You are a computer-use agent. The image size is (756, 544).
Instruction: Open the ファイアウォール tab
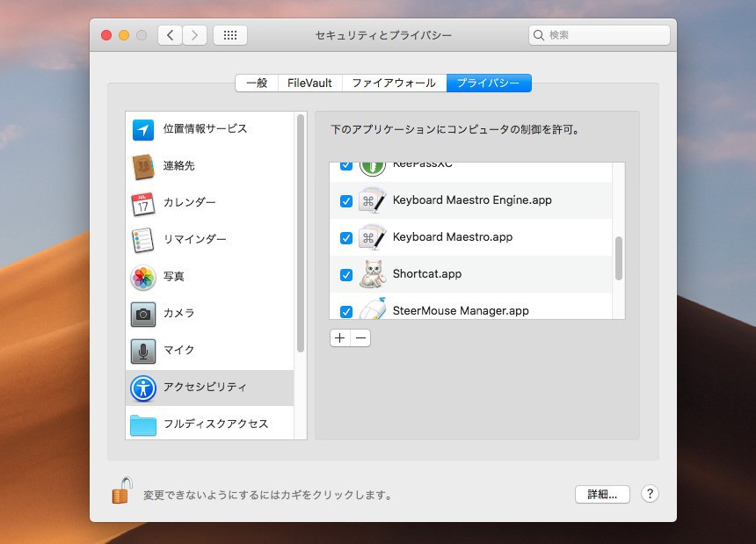[393, 83]
